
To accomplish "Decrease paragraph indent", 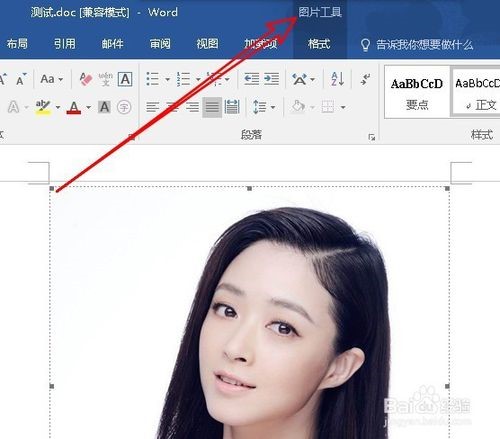I will (252, 79).
